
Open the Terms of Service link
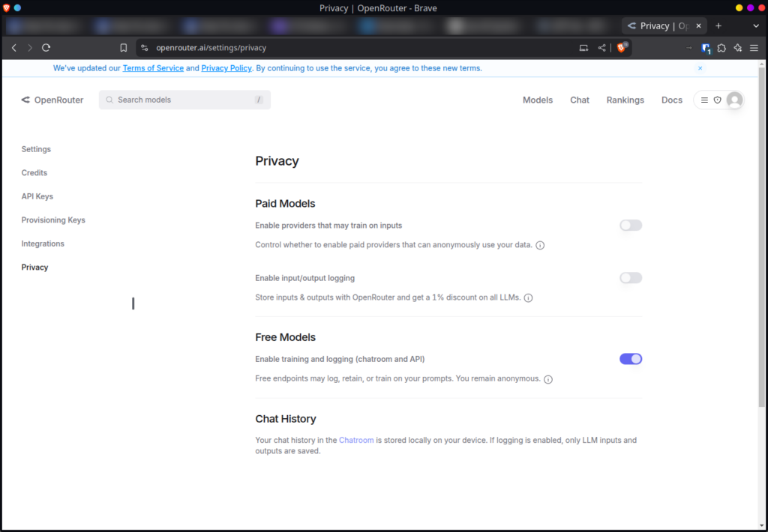[x=153, y=68]
